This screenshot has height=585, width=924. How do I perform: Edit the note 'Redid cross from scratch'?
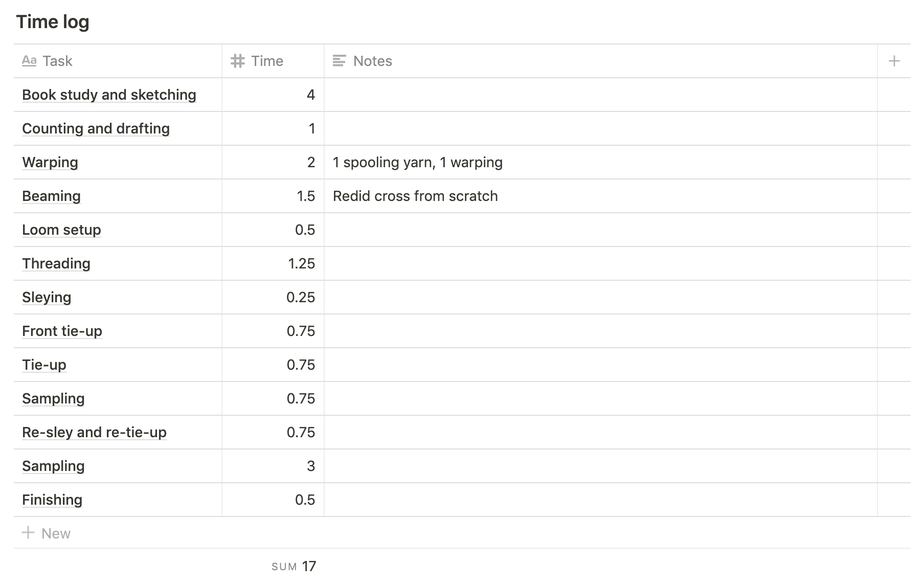(x=415, y=196)
